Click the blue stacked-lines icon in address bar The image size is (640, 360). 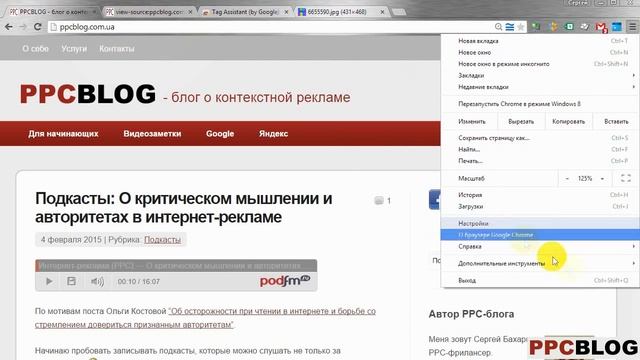point(510,27)
